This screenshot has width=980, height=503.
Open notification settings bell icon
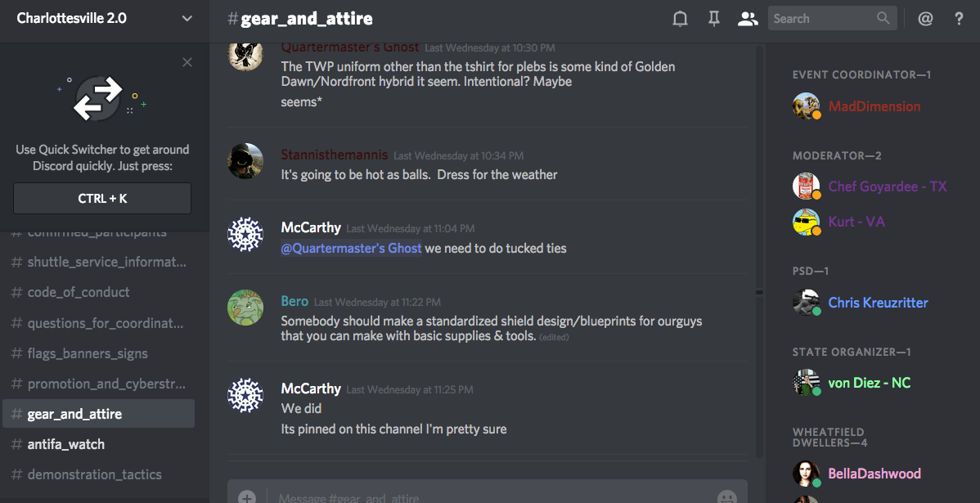click(x=680, y=19)
